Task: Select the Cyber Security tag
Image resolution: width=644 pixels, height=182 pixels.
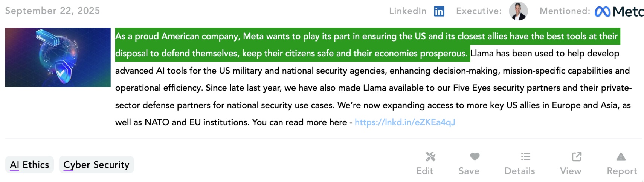Action: click(x=96, y=165)
